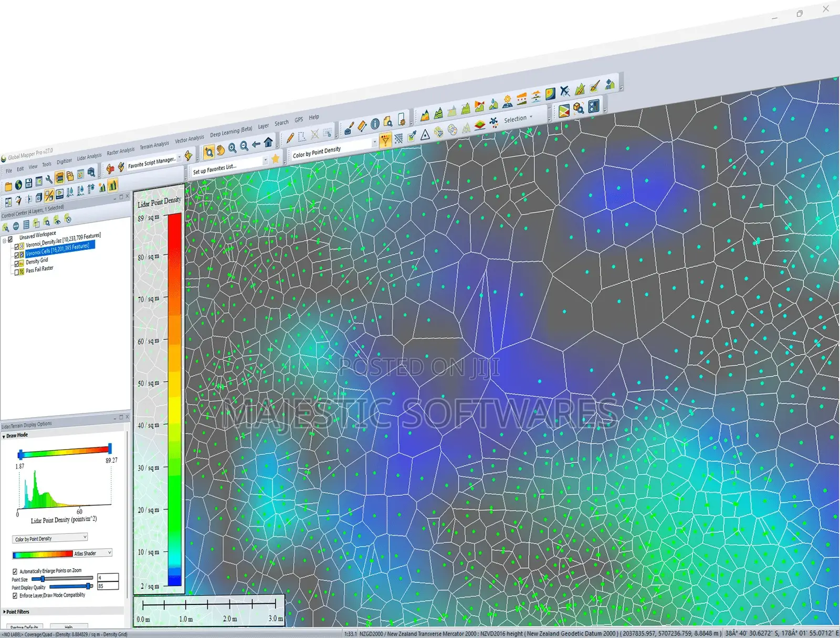Screen dimensions: 840x638
Task: Toggle Density Grid layer checkbox
Action: pyautogui.click(x=16, y=264)
